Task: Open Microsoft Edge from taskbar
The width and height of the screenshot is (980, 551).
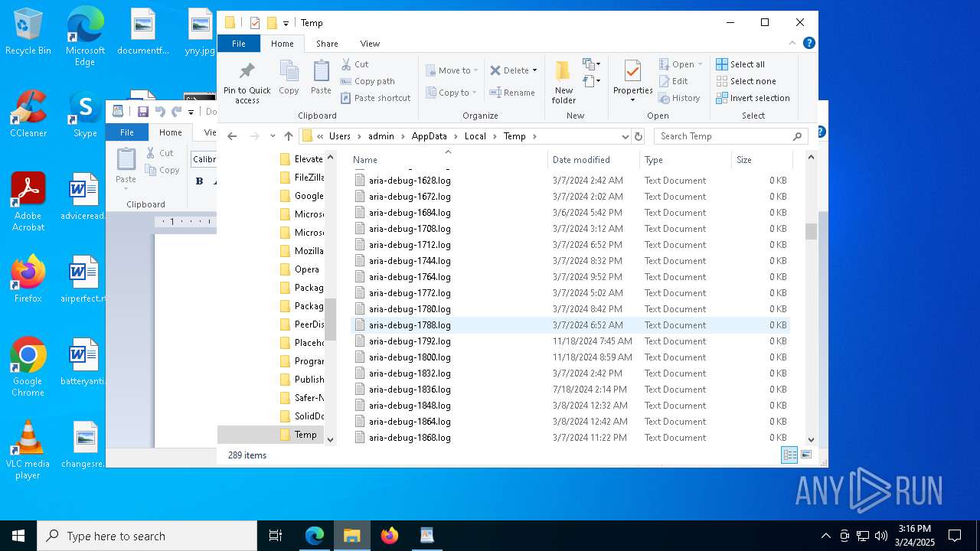Action: point(315,536)
